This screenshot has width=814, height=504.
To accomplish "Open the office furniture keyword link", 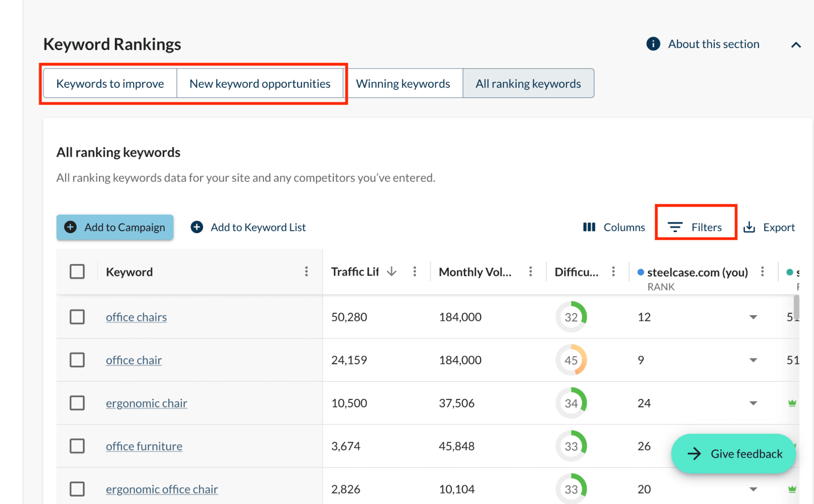I will 144,446.
